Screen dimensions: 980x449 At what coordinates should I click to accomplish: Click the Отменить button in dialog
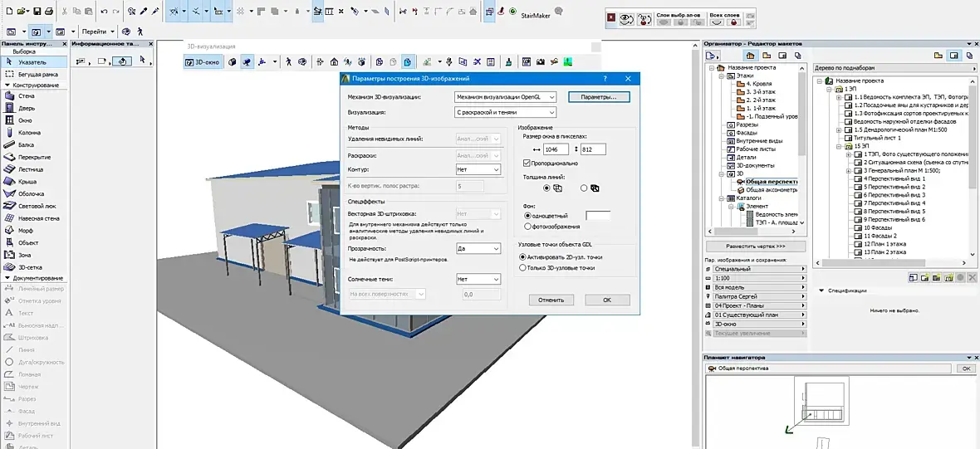pyautogui.click(x=551, y=300)
